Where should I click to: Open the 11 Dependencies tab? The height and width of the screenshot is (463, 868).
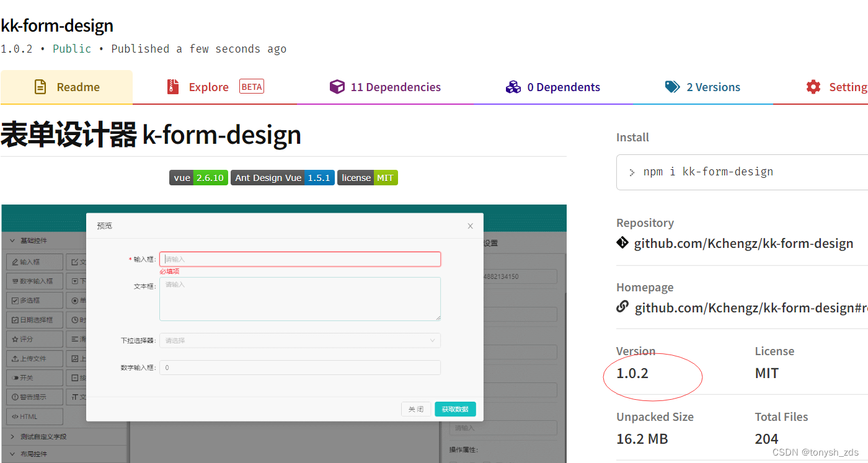[385, 87]
